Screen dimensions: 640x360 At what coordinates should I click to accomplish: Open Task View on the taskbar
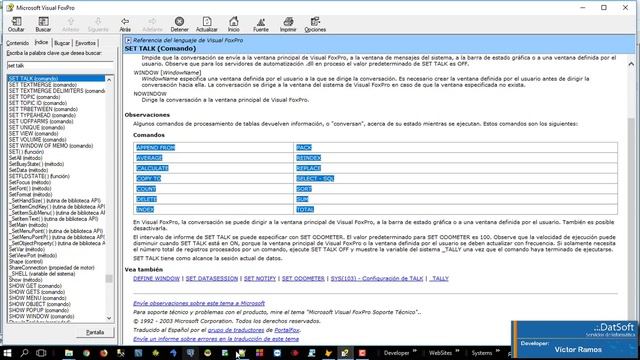point(41,353)
